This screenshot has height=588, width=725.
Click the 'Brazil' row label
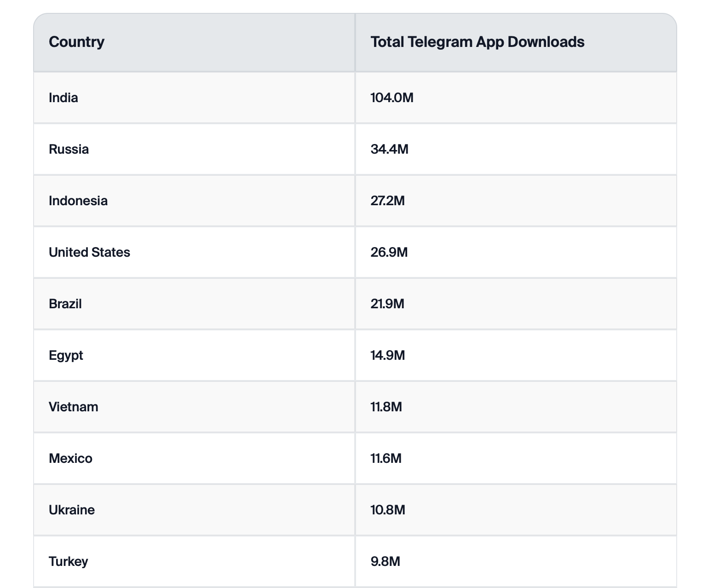(x=65, y=304)
